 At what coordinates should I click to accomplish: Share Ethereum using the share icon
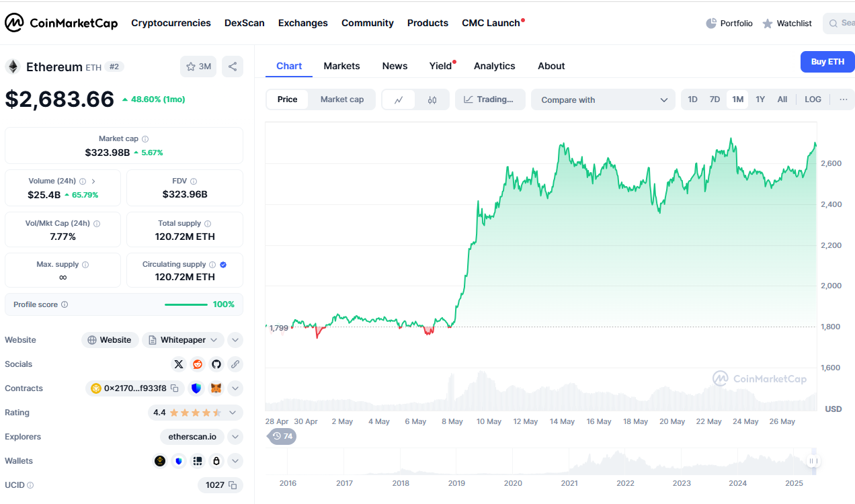pyautogui.click(x=233, y=67)
